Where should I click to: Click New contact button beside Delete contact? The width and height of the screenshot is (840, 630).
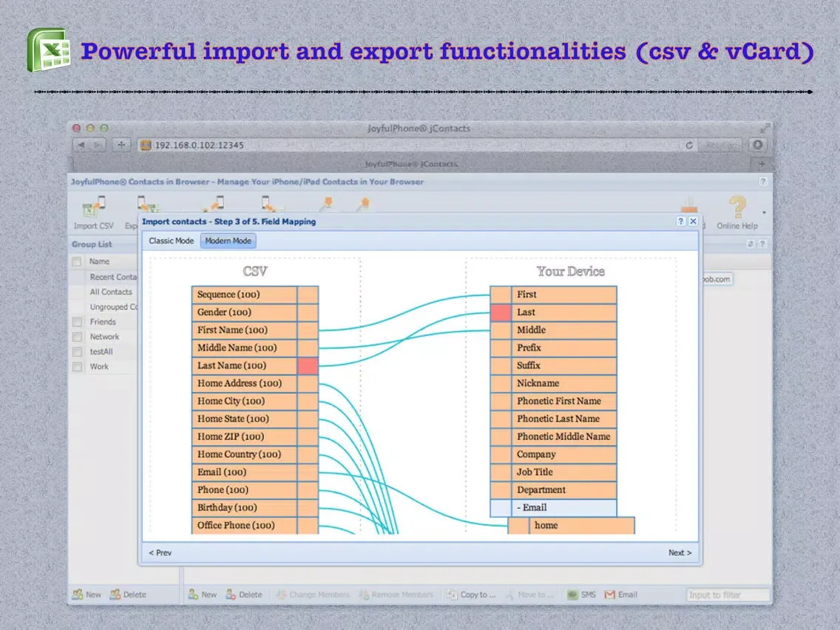point(203,594)
